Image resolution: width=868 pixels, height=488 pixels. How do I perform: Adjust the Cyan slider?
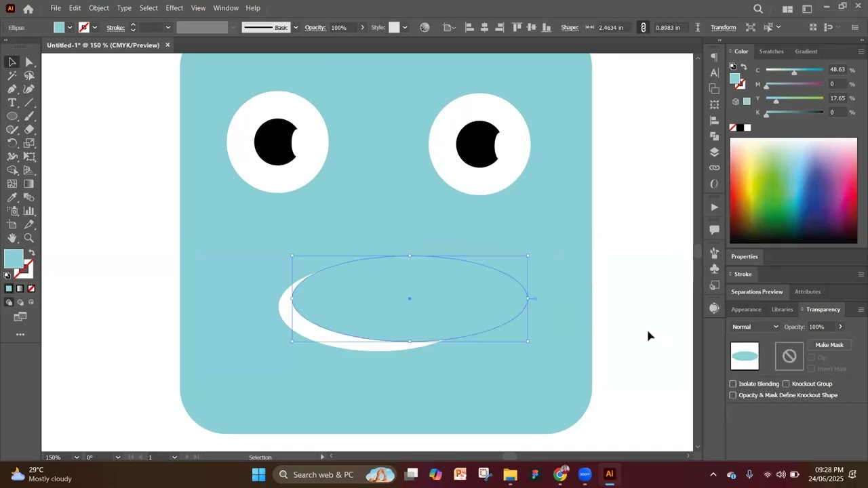click(794, 72)
